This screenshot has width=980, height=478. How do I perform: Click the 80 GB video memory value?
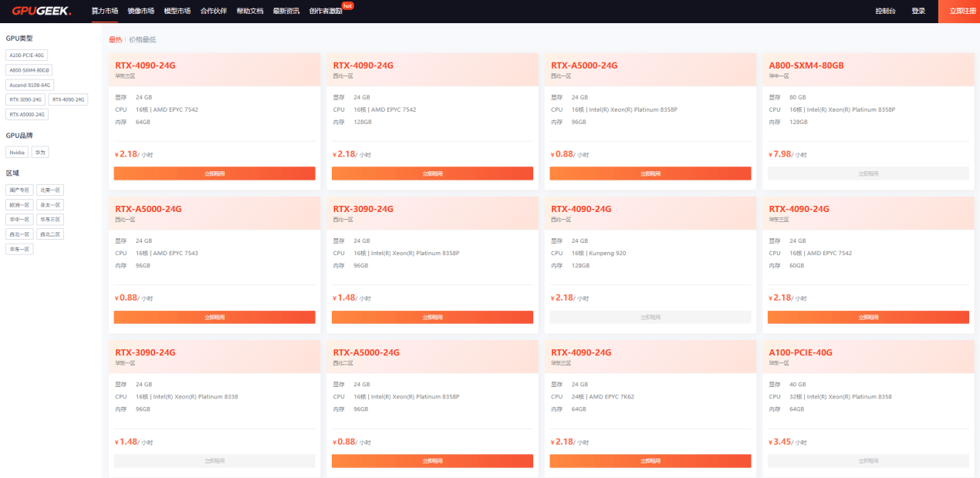798,97
